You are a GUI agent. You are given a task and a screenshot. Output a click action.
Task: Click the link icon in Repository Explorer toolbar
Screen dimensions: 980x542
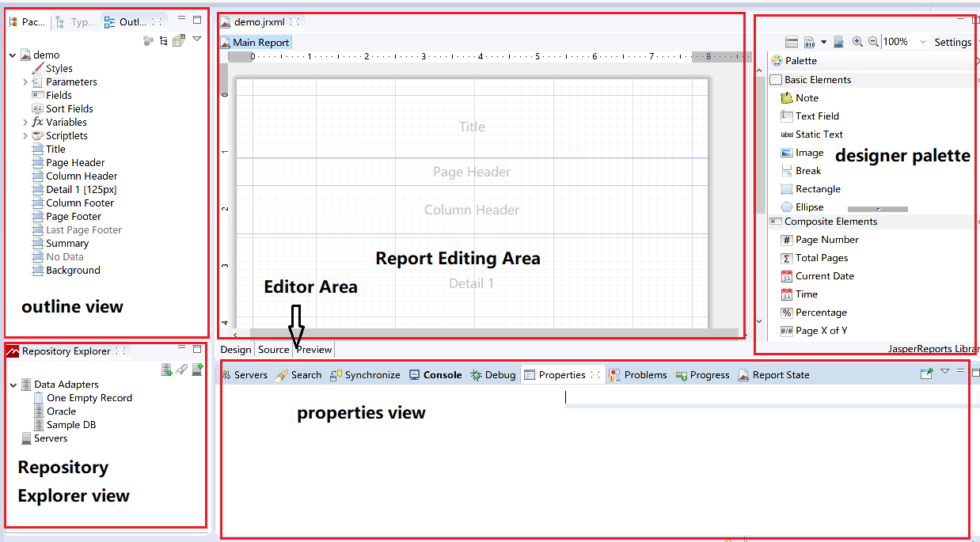pos(181,370)
